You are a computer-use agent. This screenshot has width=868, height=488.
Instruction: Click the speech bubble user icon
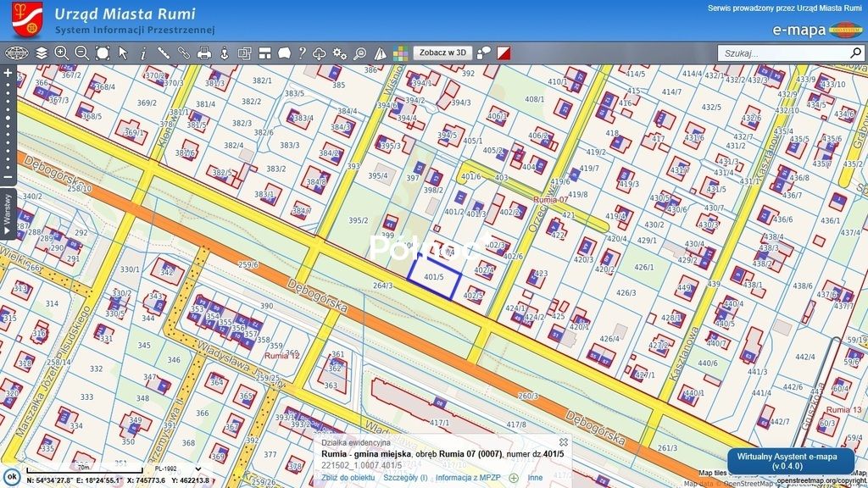tap(484, 53)
